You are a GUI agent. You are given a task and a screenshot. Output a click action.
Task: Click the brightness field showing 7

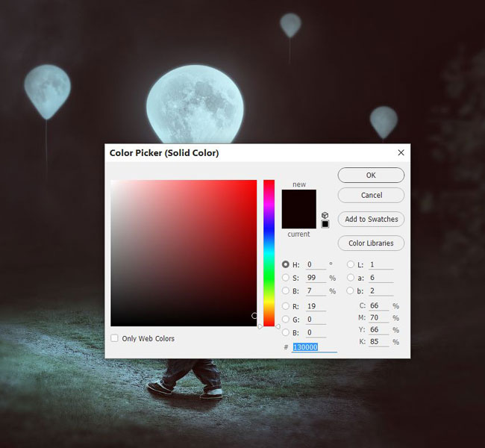[x=316, y=291]
